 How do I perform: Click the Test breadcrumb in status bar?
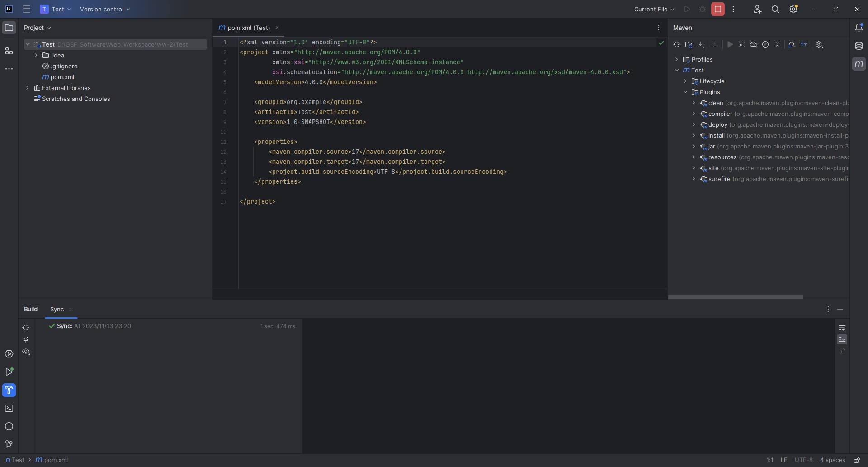[15, 460]
